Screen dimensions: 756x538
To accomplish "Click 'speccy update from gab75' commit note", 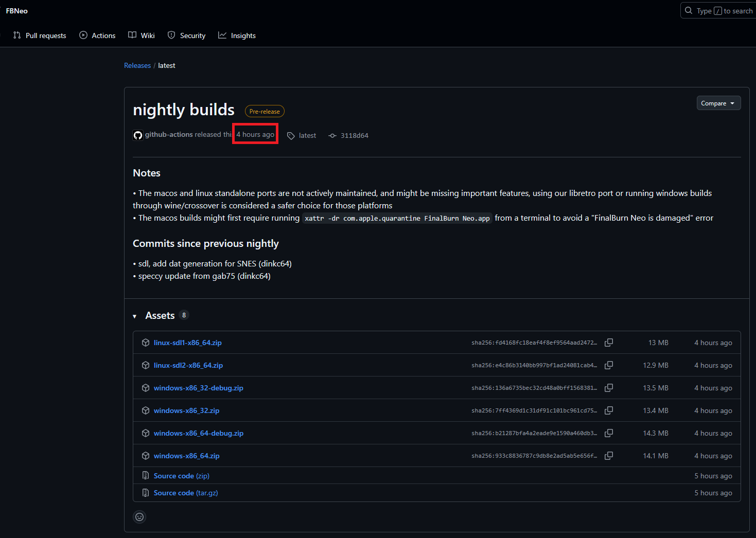I will coord(204,276).
